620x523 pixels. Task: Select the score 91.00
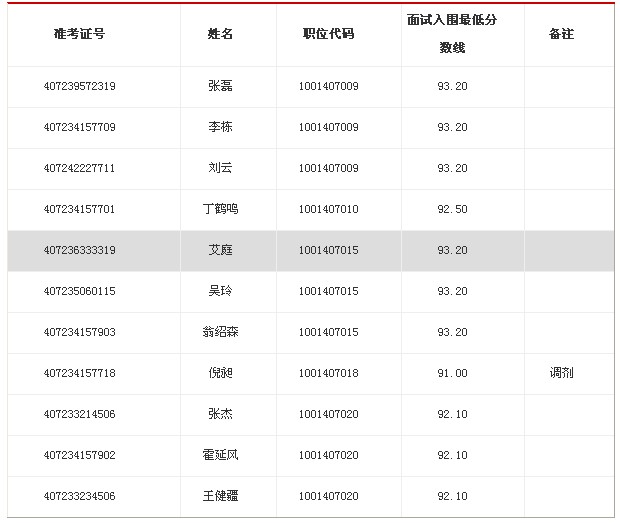click(x=452, y=373)
